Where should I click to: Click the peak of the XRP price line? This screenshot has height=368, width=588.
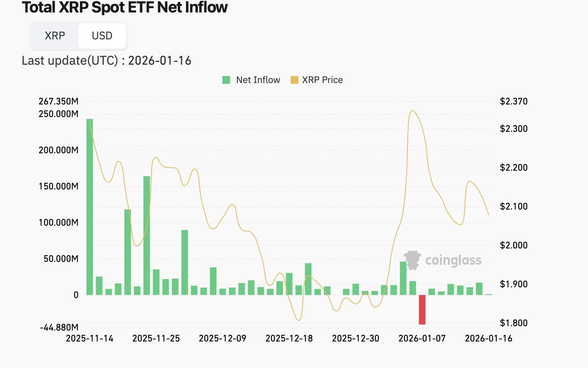(413, 111)
